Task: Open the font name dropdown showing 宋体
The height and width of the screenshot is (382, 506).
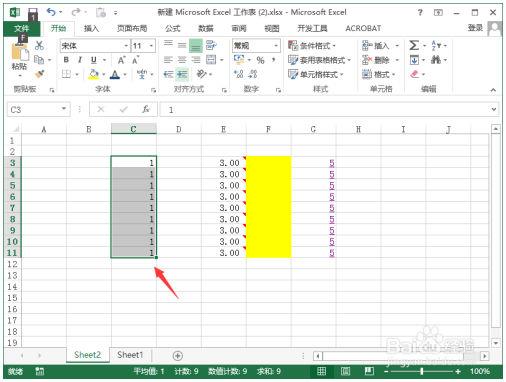Action: 95,46
